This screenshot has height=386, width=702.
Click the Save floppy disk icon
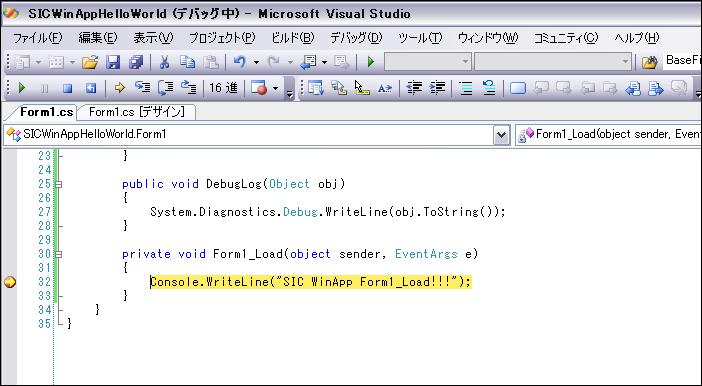pyautogui.click(x=113, y=62)
